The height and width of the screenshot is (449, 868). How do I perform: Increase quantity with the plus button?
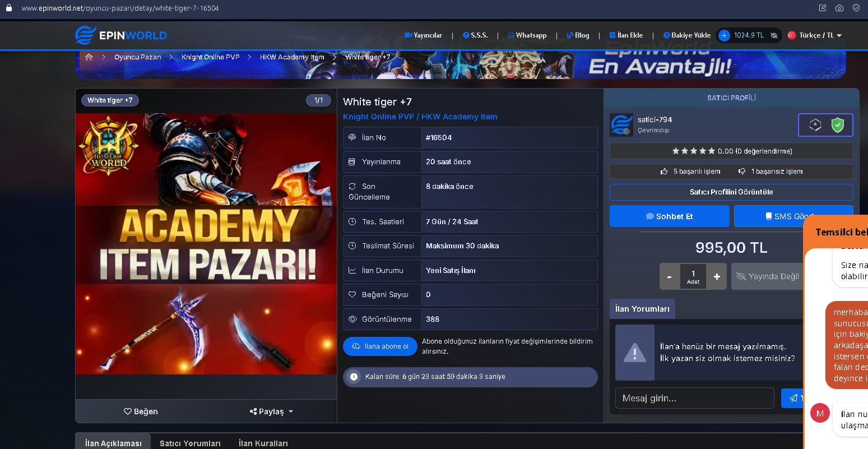717,277
